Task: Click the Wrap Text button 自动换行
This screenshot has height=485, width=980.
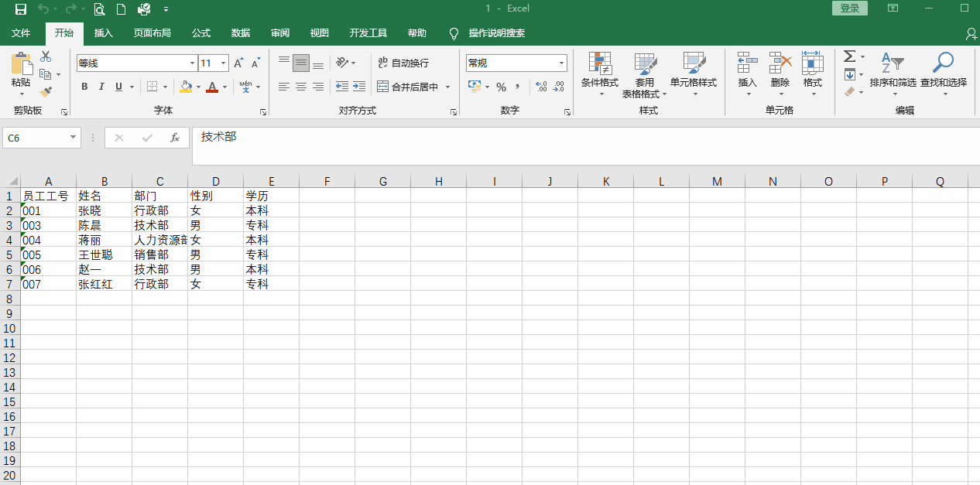Action: [x=403, y=63]
